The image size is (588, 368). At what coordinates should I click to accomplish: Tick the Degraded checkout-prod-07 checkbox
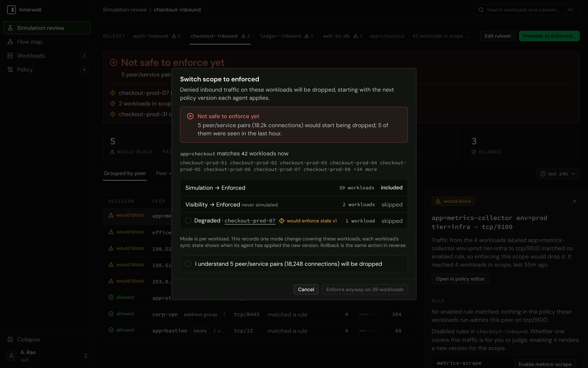pos(188,221)
